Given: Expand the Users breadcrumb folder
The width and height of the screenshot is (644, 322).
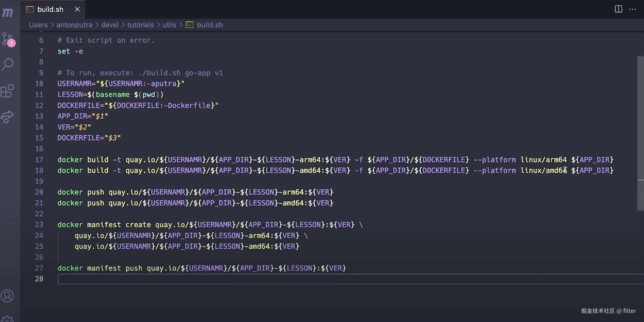Looking at the screenshot, I should (38, 25).
